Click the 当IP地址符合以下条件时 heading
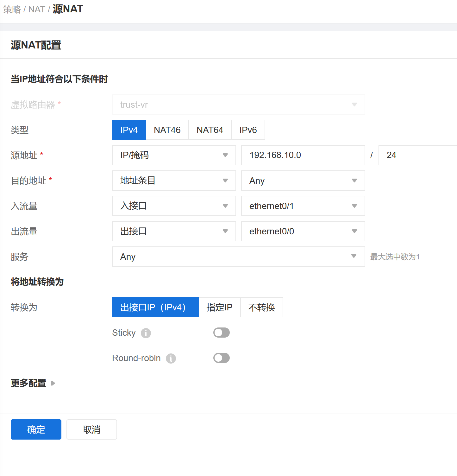The image size is (457, 476). point(59,79)
